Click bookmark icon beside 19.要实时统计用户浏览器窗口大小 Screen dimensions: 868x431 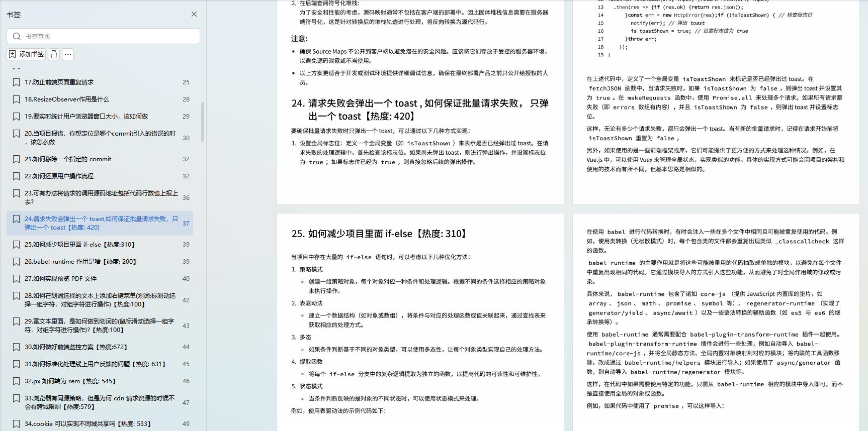(16, 116)
